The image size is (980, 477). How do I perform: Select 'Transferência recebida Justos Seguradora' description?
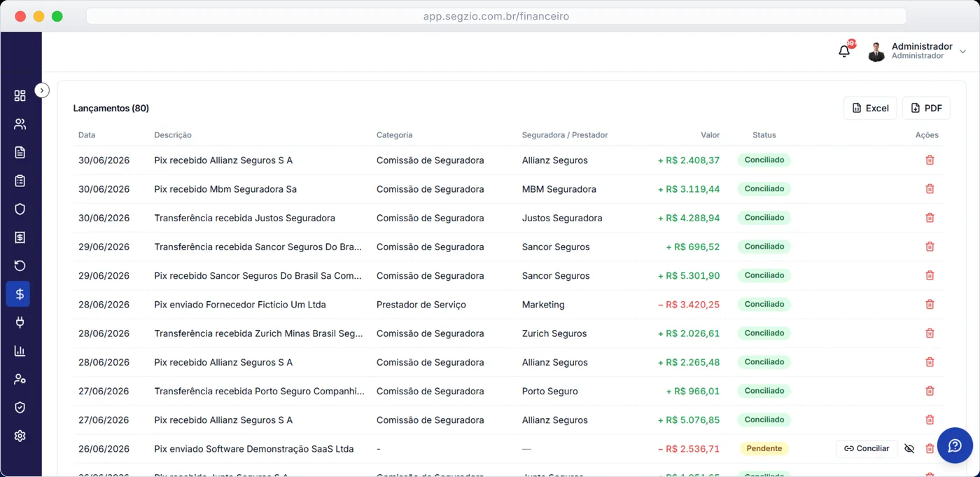tap(244, 218)
